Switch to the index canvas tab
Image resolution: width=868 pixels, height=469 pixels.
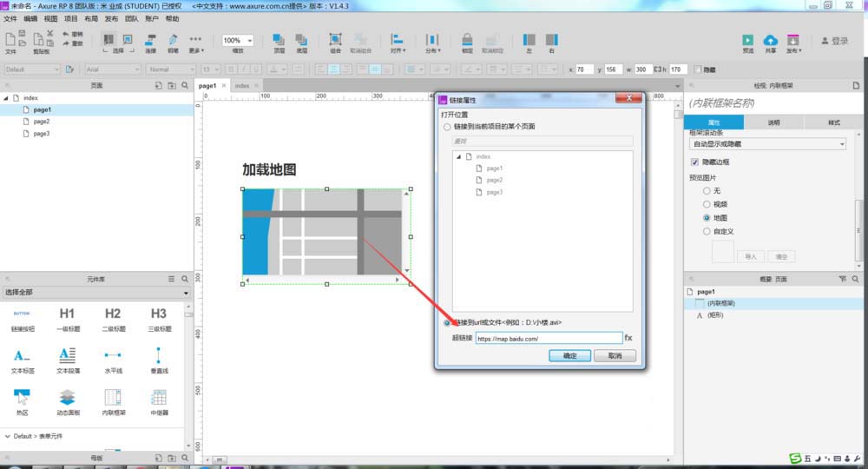[x=242, y=86]
